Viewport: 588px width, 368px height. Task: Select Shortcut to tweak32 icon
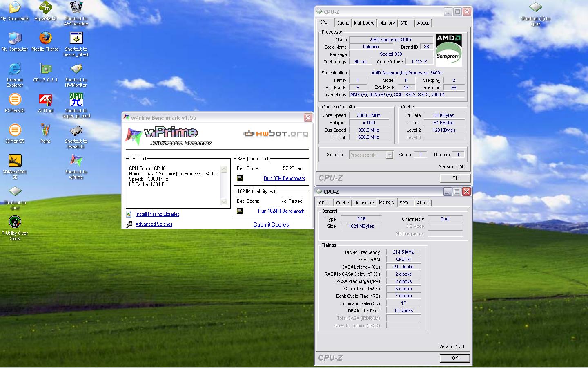[x=76, y=136]
